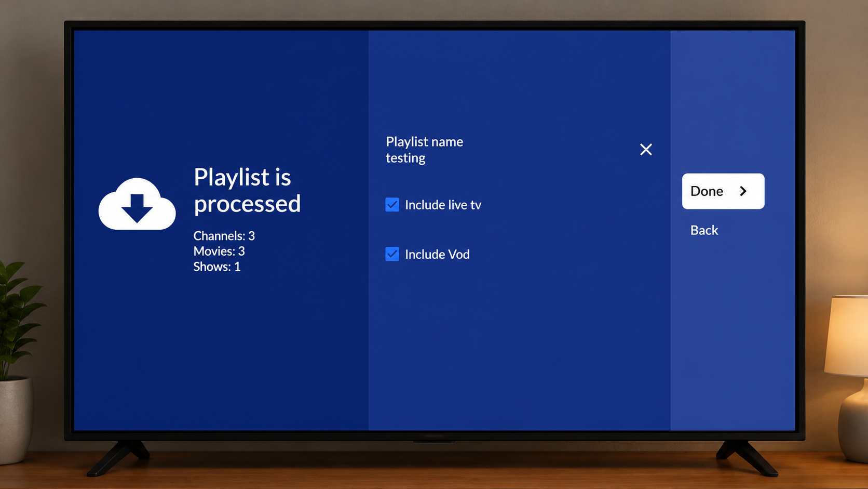Click the Include live tv label

443,205
